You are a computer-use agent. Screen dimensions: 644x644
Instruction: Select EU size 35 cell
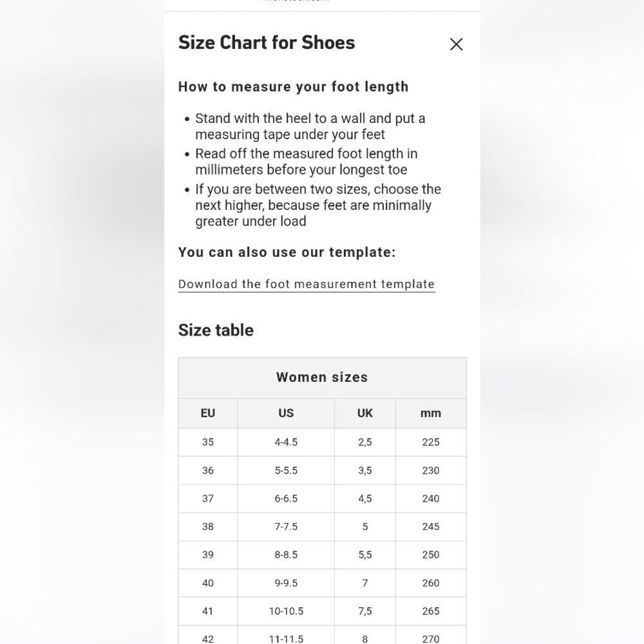click(x=208, y=442)
